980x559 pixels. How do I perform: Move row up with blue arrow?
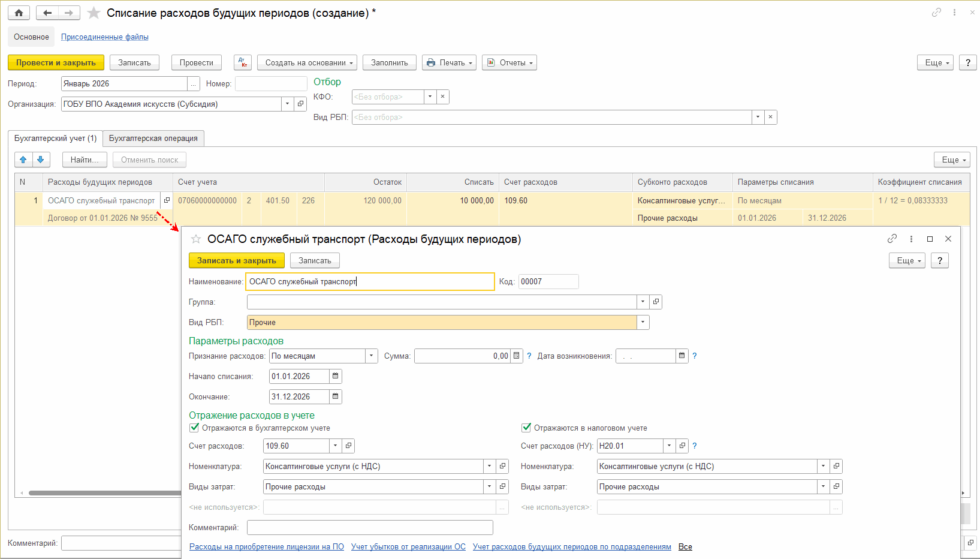pos(23,160)
